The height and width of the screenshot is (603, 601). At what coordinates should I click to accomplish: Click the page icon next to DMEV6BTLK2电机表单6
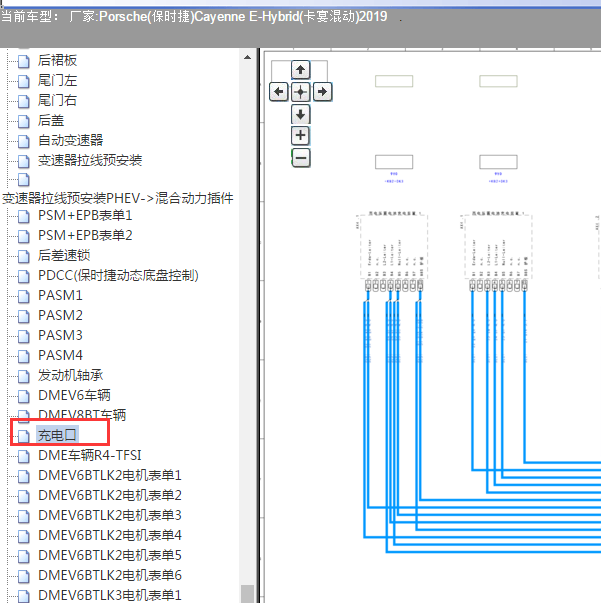24,576
